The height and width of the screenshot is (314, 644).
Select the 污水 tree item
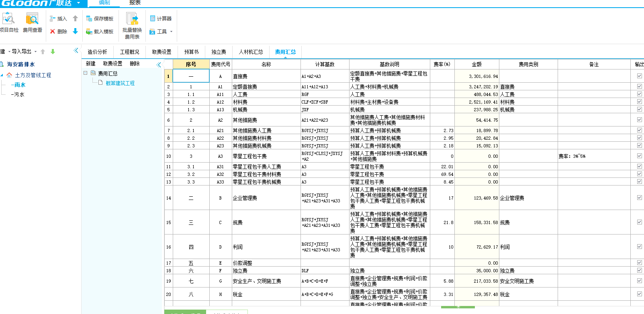[19, 94]
